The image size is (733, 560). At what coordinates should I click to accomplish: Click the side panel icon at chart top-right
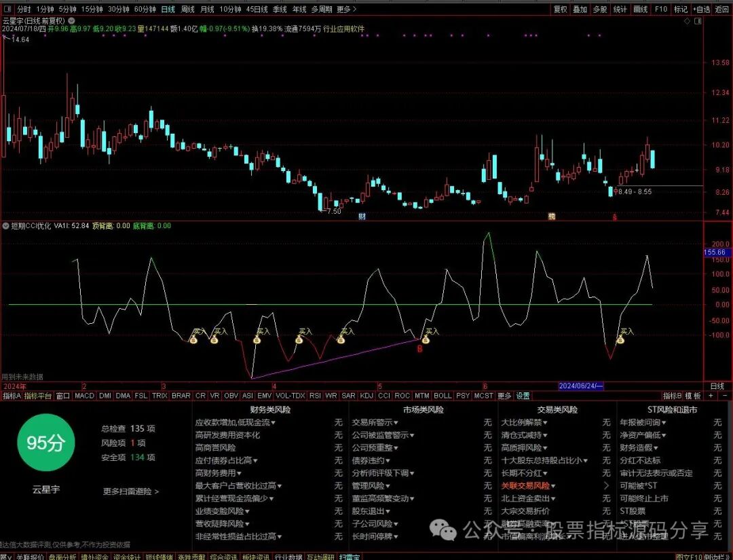coord(698,21)
